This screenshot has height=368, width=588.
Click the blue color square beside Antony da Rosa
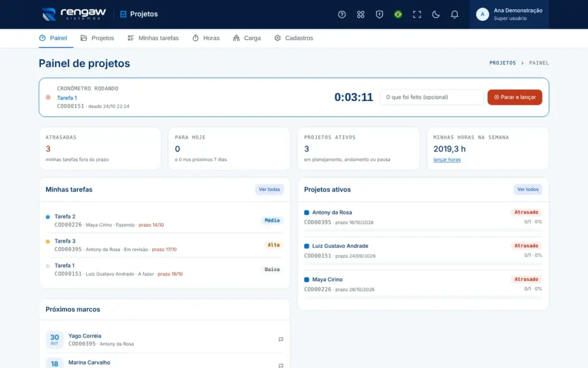coord(307,213)
